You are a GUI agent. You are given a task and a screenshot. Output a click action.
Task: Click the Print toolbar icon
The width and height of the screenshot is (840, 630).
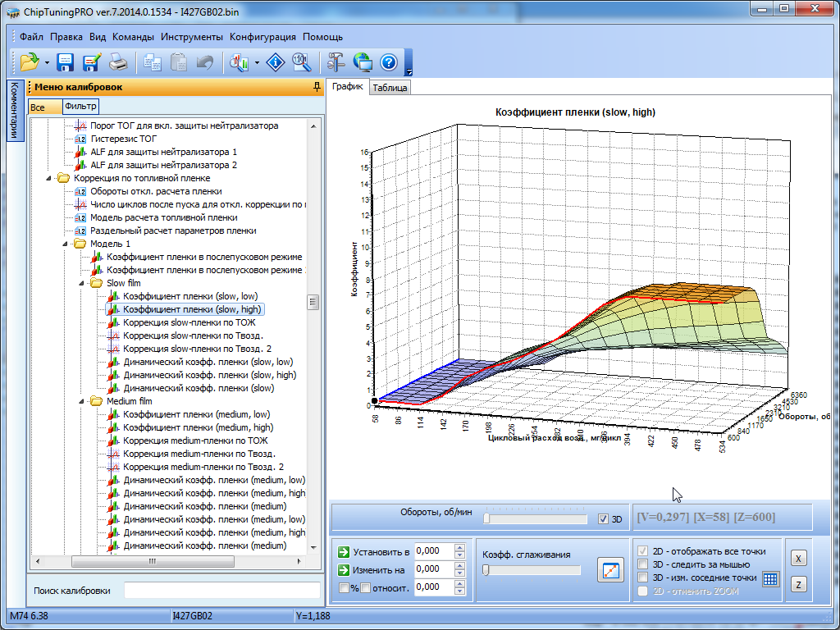(x=118, y=62)
